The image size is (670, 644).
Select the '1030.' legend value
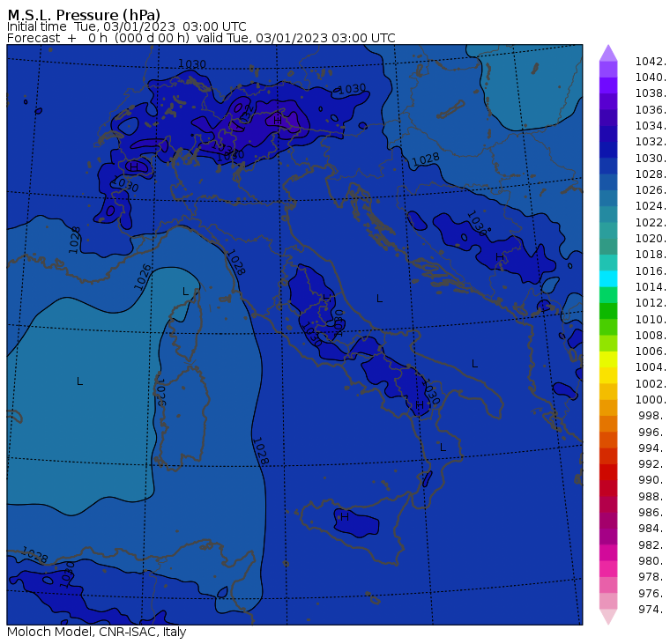coord(651,158)
